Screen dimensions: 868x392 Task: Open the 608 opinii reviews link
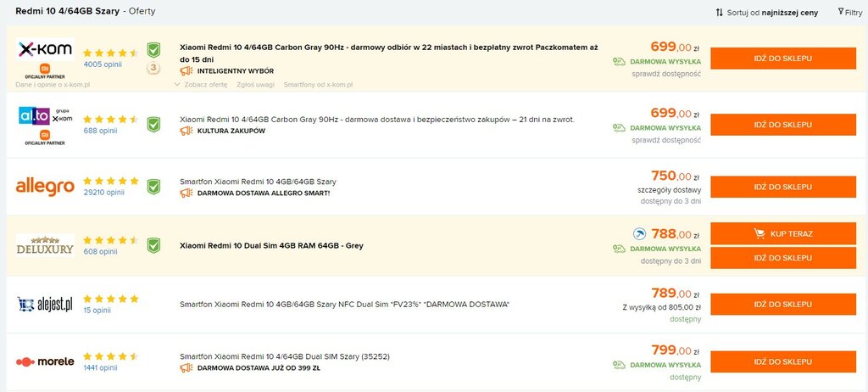pos(100,252)
